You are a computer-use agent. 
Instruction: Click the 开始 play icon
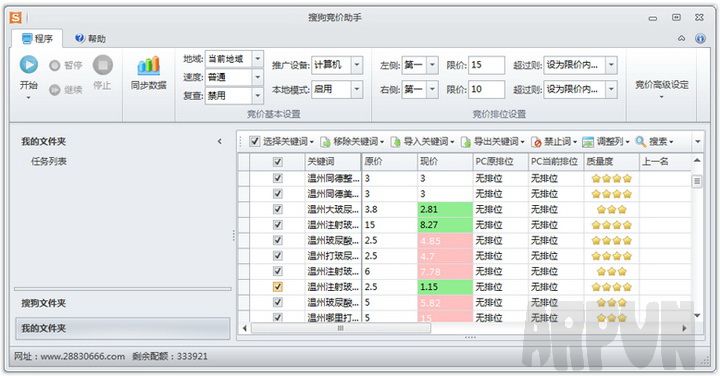28,64
